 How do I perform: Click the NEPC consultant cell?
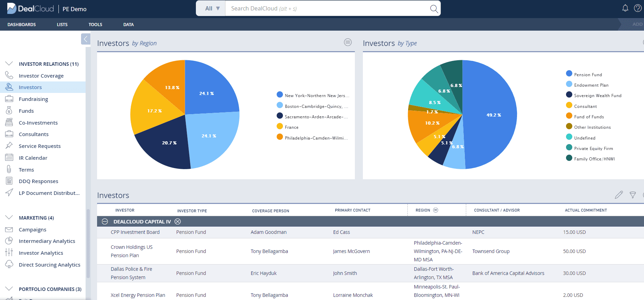click(x=478, y=232)
